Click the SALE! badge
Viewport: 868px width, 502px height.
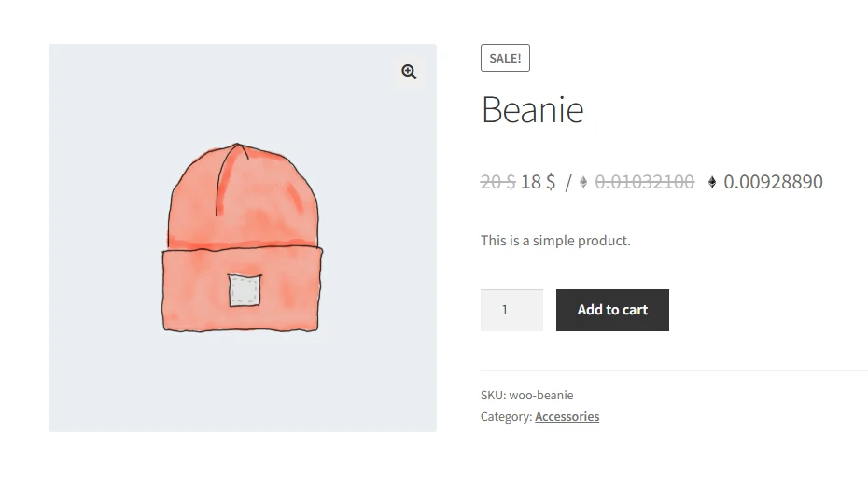pyautogui.click(x=505, y=58)
